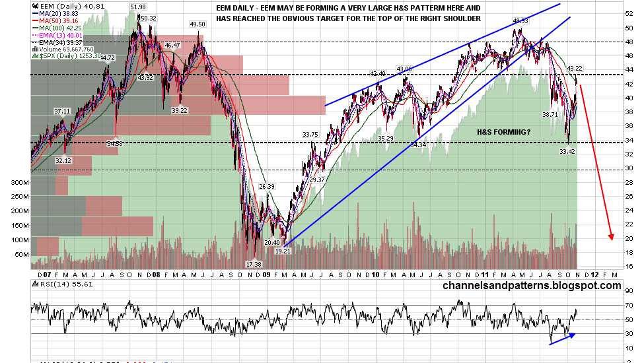Select the 51.98 peak price label
Image resolution: width=644 pixels, height=363 pixels.
(x=138, y=7)
